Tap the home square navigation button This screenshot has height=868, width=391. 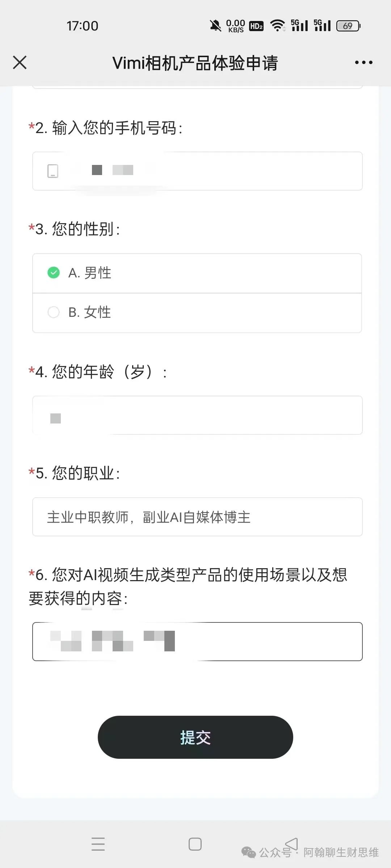pyautogui.click(x=195, y=844)
